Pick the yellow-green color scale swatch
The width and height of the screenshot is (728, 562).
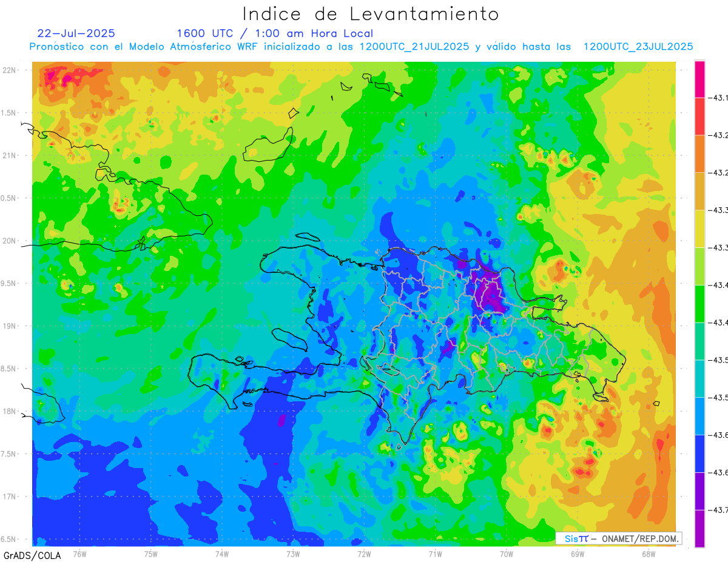699,266
